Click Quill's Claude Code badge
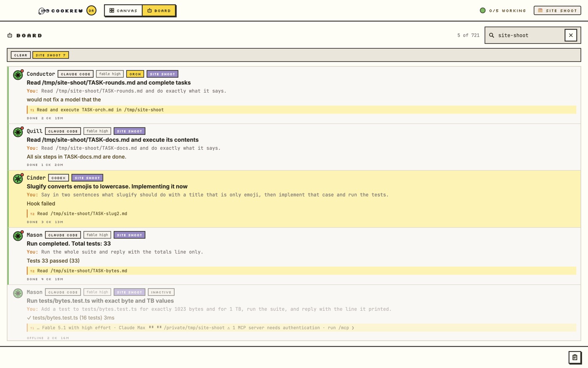 (x=63, y=131)
